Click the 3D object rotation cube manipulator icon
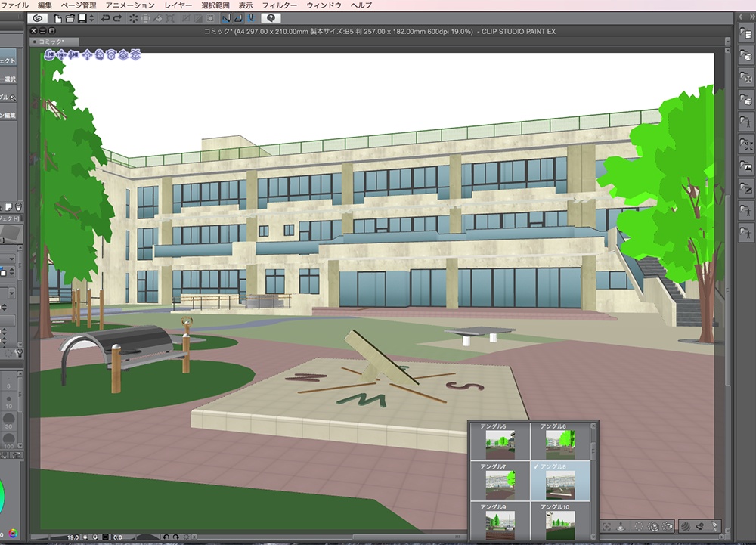The height and width of the screenshot is (545, 756). (x=111, y=54)
